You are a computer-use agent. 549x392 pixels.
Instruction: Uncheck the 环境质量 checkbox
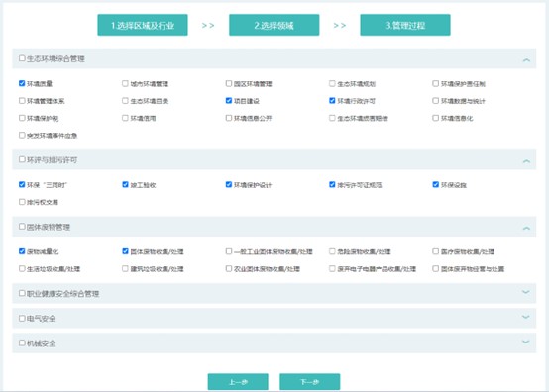(22, 83)
